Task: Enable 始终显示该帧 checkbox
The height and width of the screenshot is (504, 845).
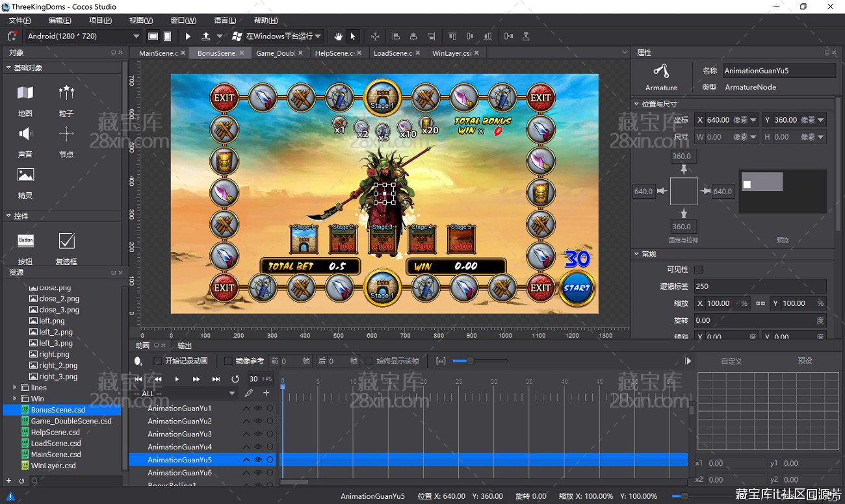Action: coord(369,361)
